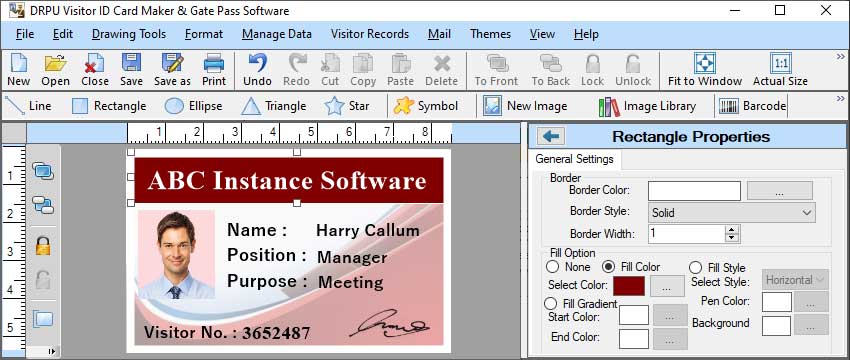Screen dimensions: 850x360
Task: Open the Format menu
Action: click(204, 34)
